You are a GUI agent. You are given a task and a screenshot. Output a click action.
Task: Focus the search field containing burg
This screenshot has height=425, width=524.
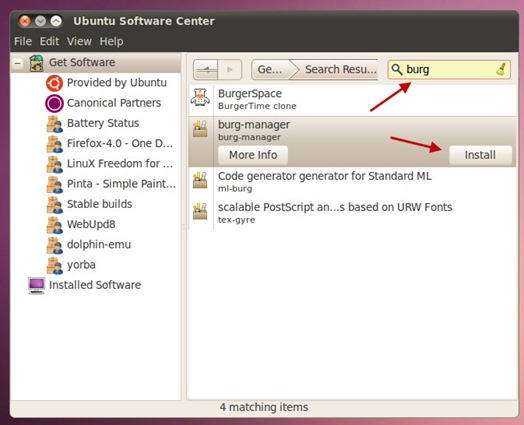(449, 69)
